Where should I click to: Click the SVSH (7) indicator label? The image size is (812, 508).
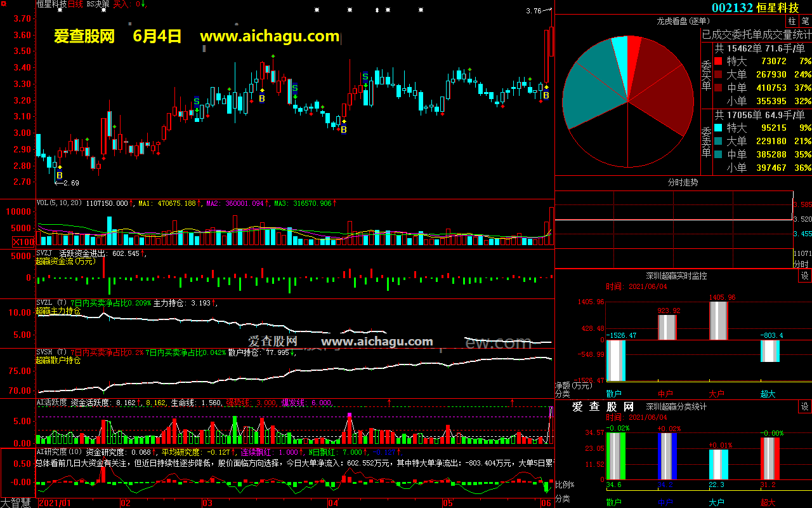(51, 352)
